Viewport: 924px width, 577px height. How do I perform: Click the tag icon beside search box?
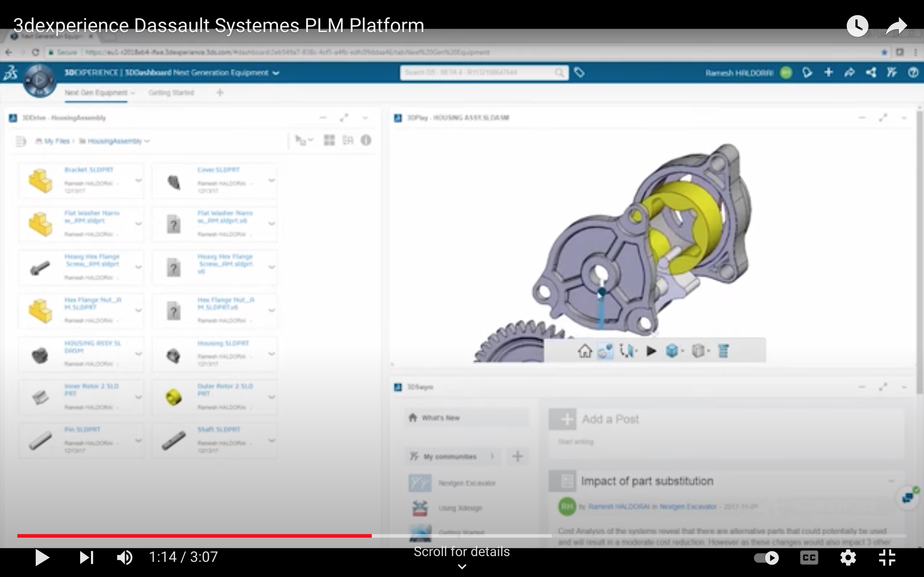579,72
